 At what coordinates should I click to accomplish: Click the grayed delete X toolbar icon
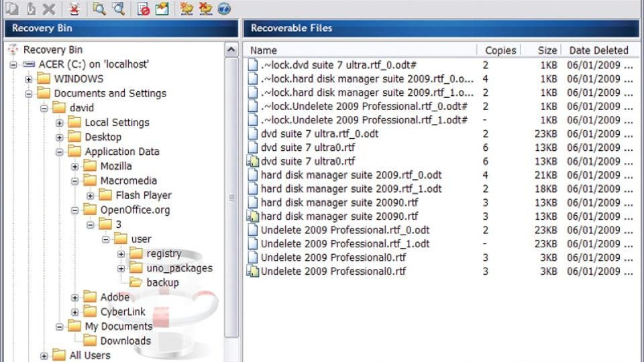(x=49, y=9)
